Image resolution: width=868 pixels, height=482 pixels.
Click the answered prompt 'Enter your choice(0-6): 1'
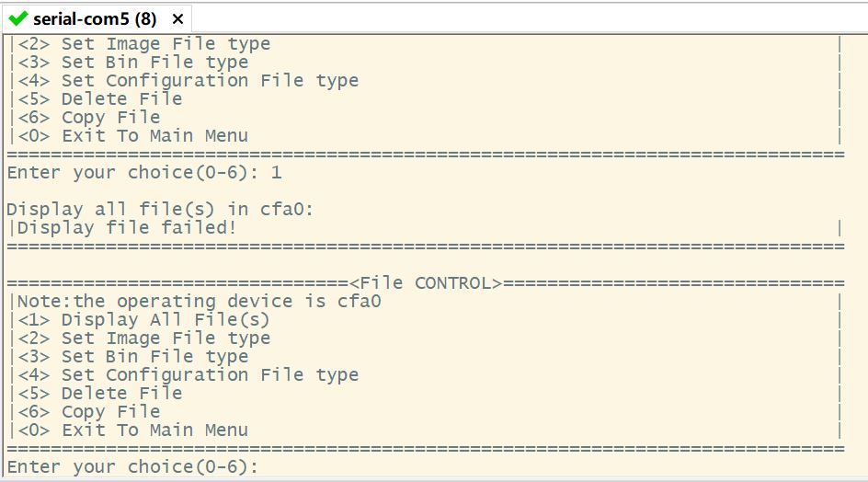pyautogui.click(x=143, y=172)
